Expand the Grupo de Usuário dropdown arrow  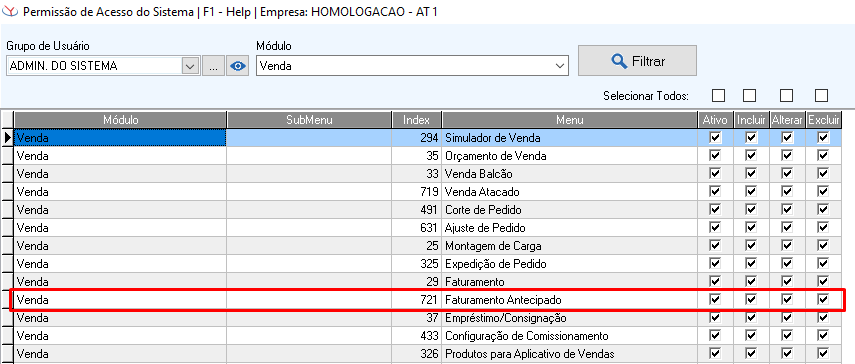click(190, 66)
